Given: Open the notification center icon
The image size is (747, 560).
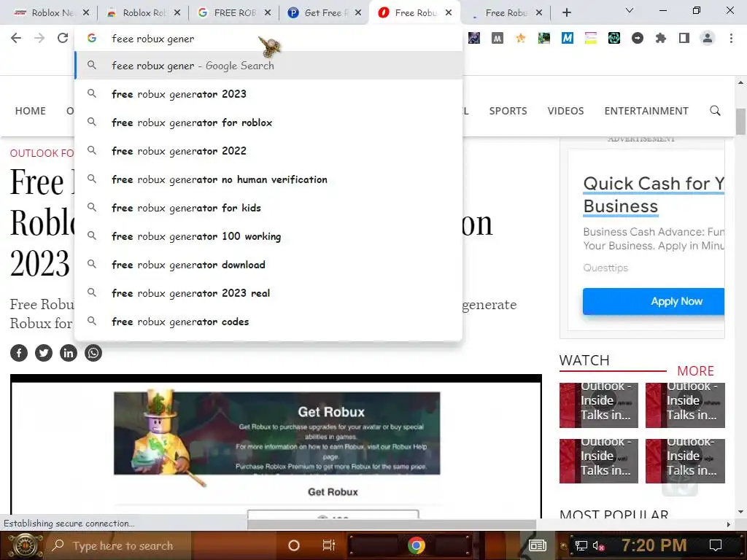Looking at the screenshot, I should click(x=716, y=545).
